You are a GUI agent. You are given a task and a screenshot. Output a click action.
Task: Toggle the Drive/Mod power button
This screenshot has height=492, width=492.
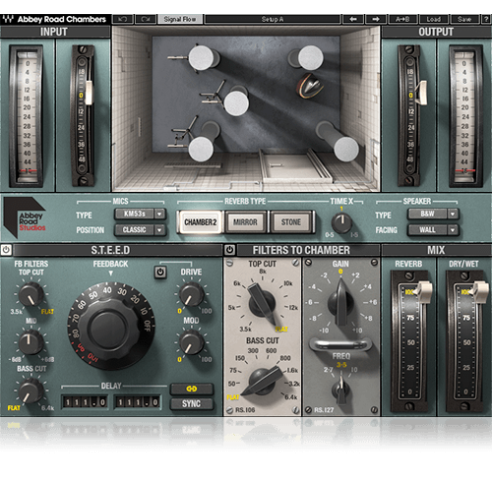coord(160,272)
